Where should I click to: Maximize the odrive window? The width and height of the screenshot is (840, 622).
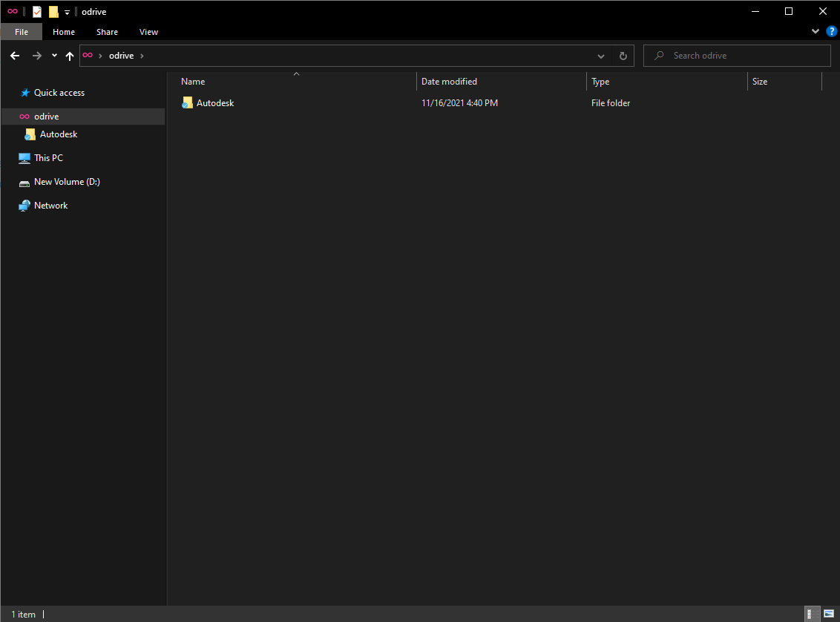789,11
